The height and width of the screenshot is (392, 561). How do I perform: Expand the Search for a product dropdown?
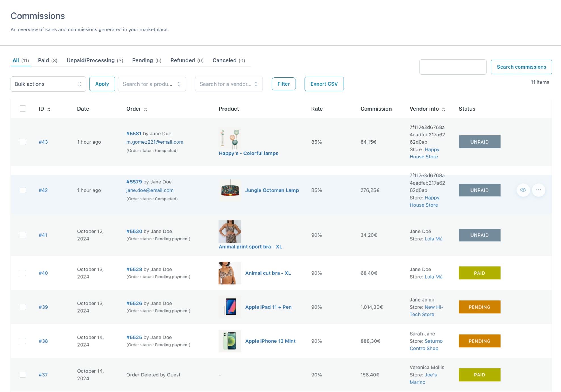click(x=152, y=84)
